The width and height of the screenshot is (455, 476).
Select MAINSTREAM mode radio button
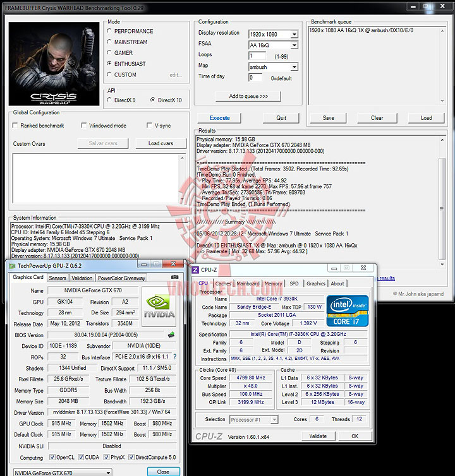click(109, 42)
